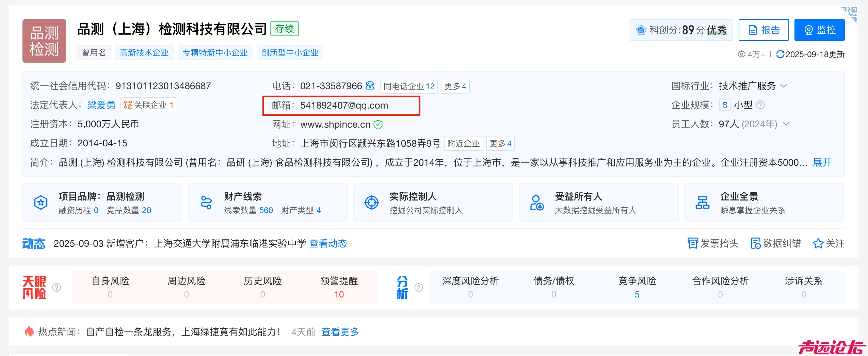
Task: Click the 关联企业 1 button
Action: (148, 105)
